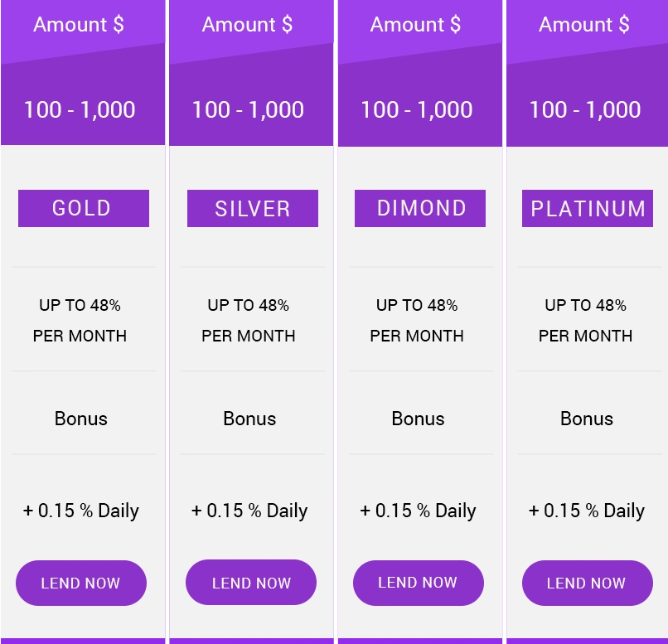Click + 0.15 % Daily under PLATINUM
Image resolution: width=668 pixels, height=644 pixels.
(x=586, y=511)
